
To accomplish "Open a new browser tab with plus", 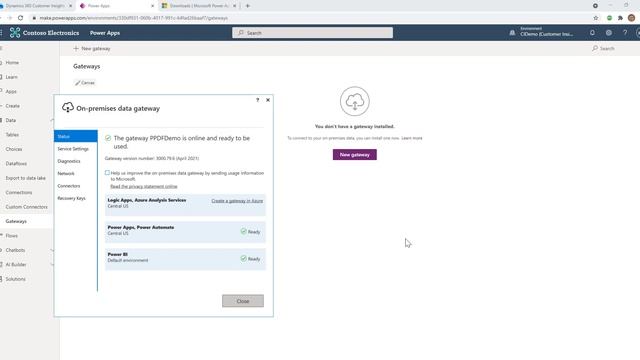I will 247,6.
